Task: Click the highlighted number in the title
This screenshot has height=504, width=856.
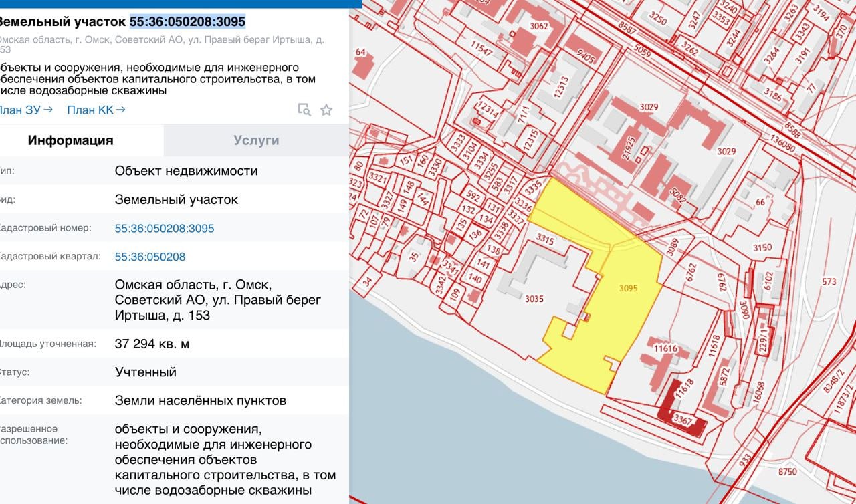Action: [187, 22]
